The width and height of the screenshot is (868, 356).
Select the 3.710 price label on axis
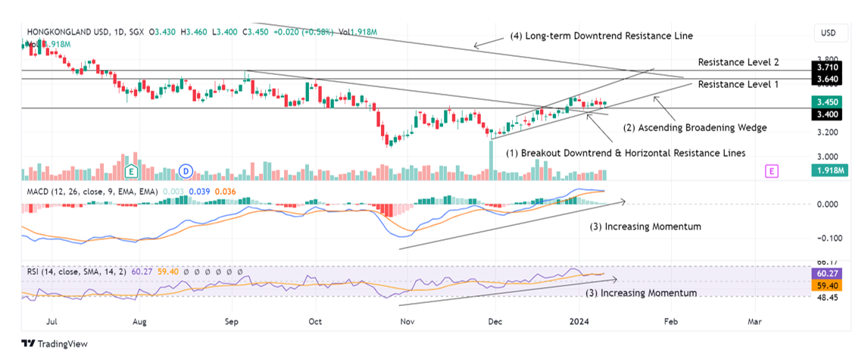point(828,67)
